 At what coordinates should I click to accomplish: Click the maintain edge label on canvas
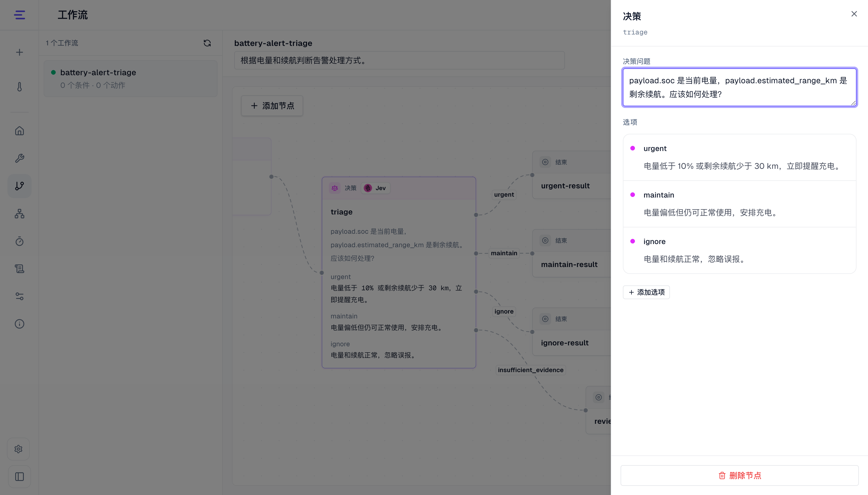(504, 253)
